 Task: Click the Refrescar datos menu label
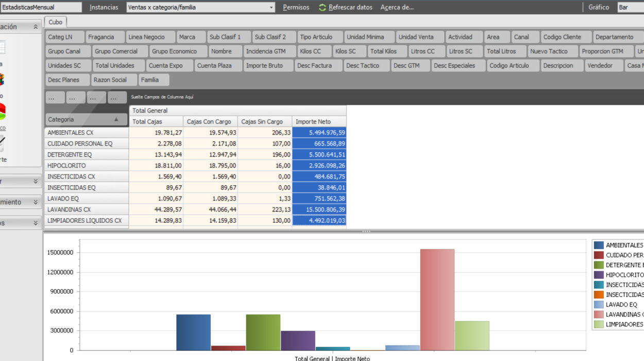(x=350, y=7)
